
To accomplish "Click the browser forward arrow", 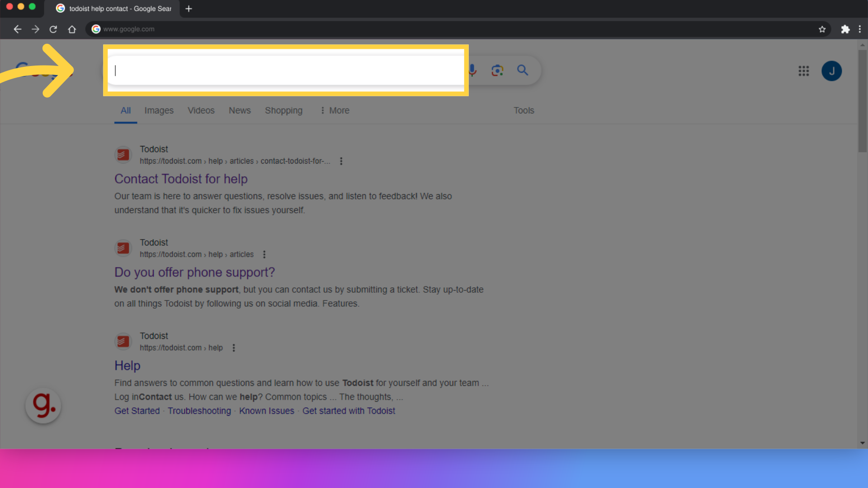I will coord(35,29).
